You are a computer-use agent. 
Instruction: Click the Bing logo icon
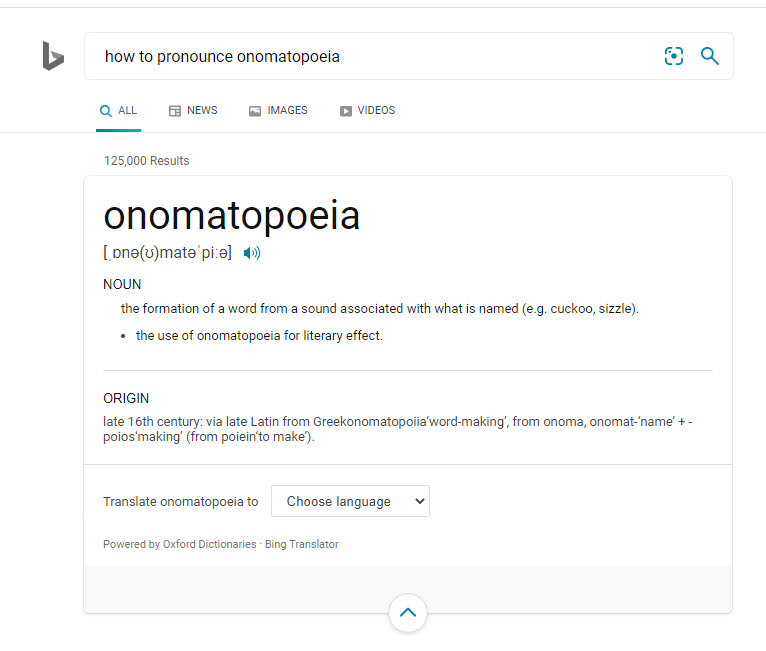click(x=53, y=56)
